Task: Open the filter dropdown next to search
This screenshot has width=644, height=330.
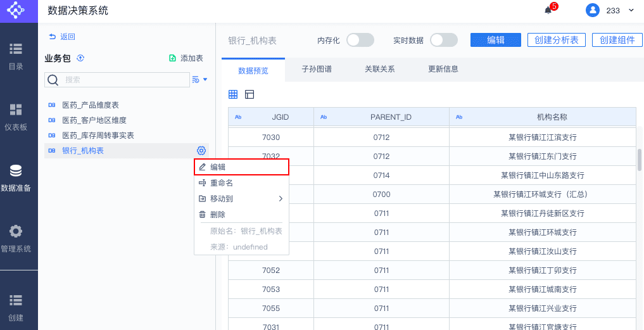Action: [200, 80]
